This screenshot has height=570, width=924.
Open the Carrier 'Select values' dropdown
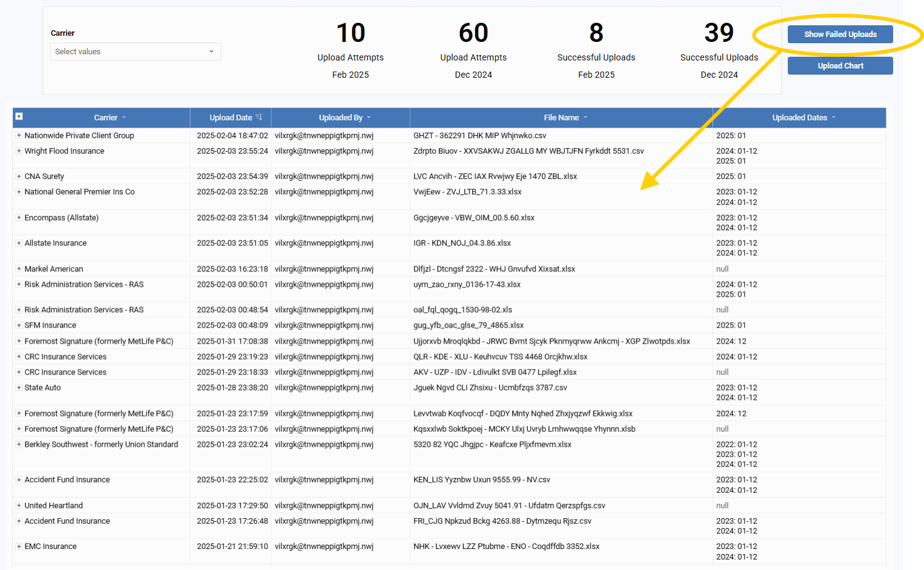(x=135, y=52)
